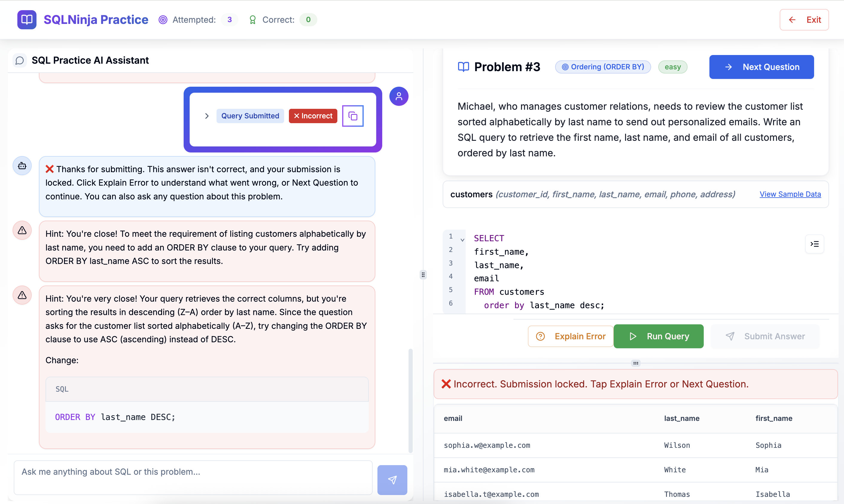The width and height of the screenshot is (844, 504).
Task: Click the chat bubble icon in assistant header
Action: [20, 60]
